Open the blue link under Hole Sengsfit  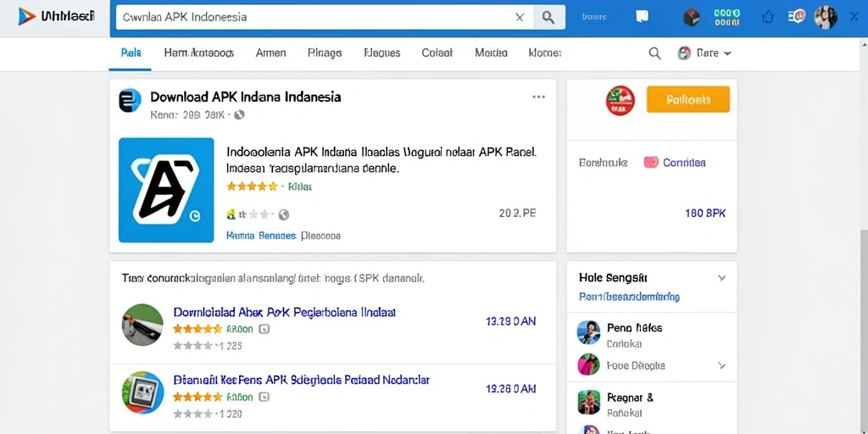click(x=630, y=297)
